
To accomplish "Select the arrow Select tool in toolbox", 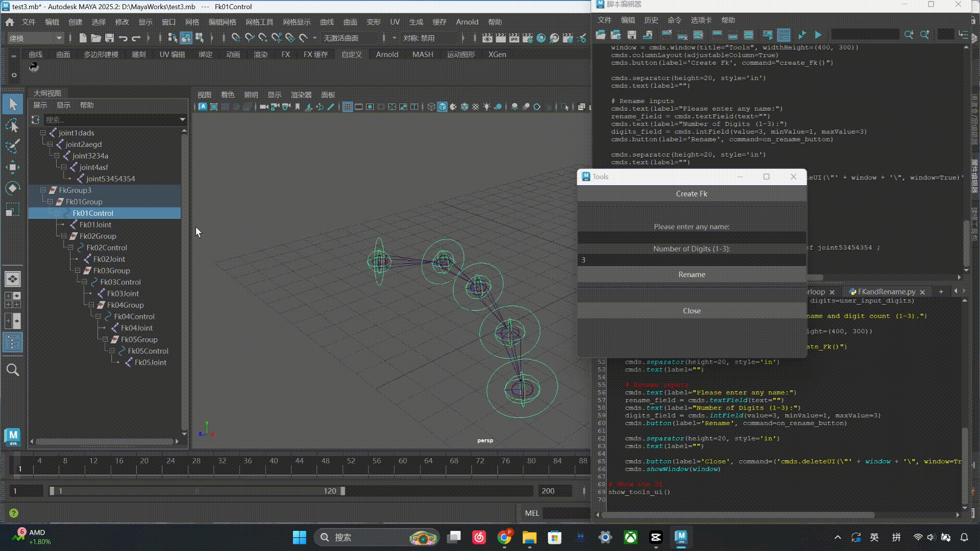I will click(13, 105).
